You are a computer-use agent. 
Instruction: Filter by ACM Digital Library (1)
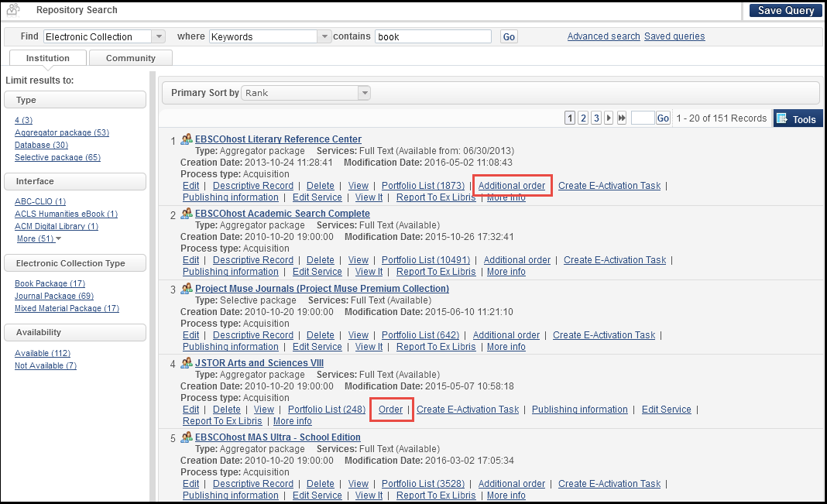point(57,226)
